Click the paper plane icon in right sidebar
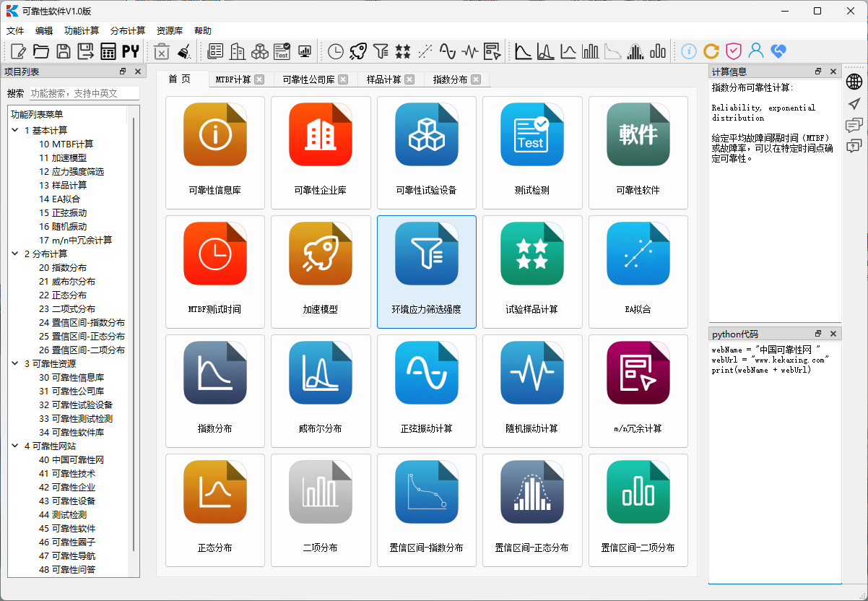The image size is (868, 601). point(854,103)
